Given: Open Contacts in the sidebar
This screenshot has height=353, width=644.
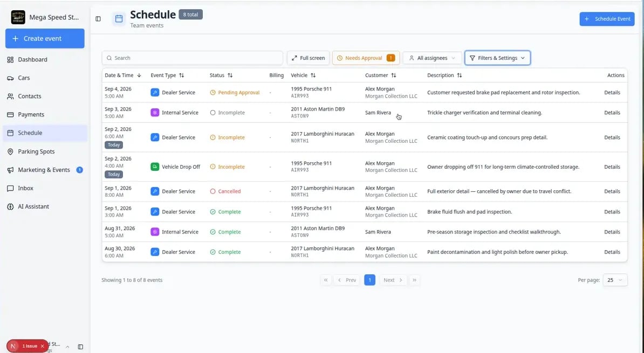Looking at the screenshot, I should coord(45,96).
